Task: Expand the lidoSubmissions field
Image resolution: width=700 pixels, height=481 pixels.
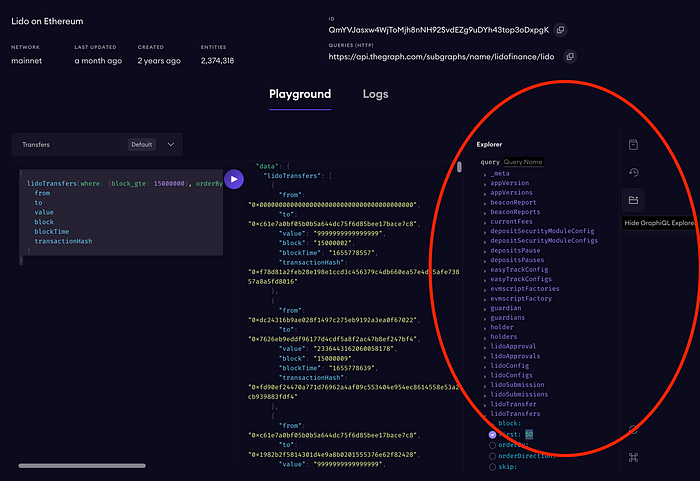Action: [485, 396]
